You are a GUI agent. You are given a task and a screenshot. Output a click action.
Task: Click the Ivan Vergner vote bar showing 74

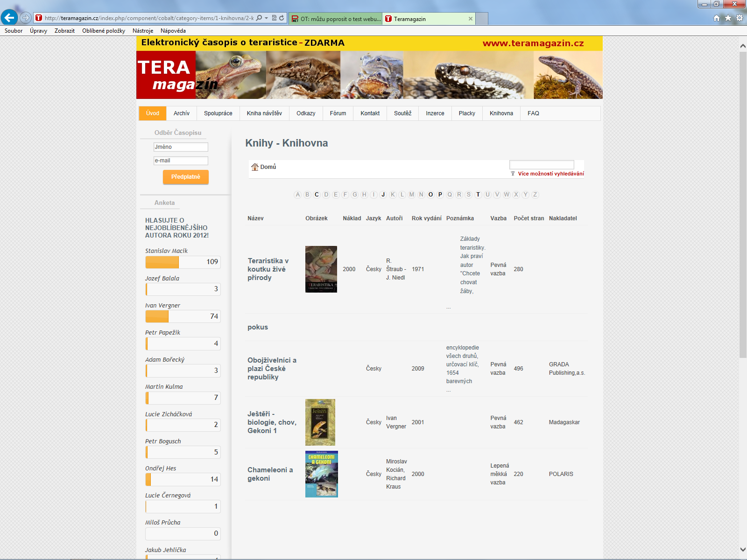pyautogui.click(x=183, y=316)
